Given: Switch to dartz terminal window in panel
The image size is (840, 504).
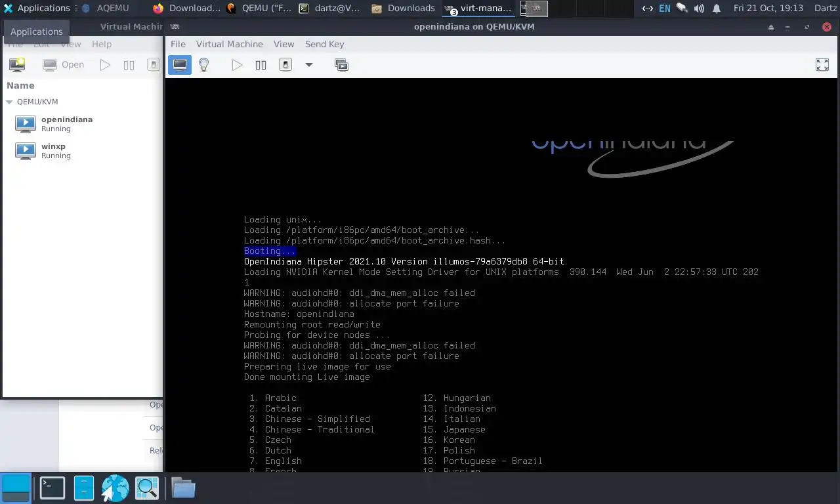Looking at the screenshot, I should tap(329, 8).
